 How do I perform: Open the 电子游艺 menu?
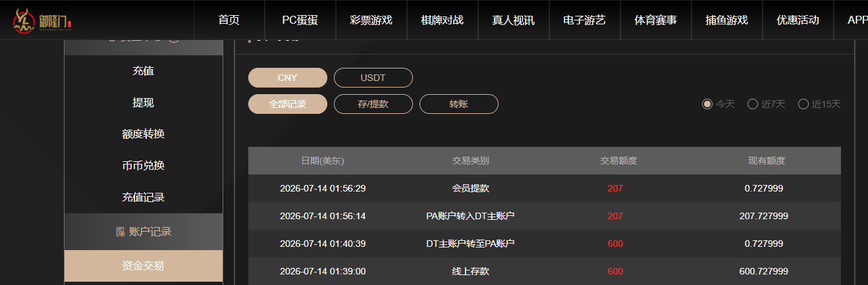585,20
